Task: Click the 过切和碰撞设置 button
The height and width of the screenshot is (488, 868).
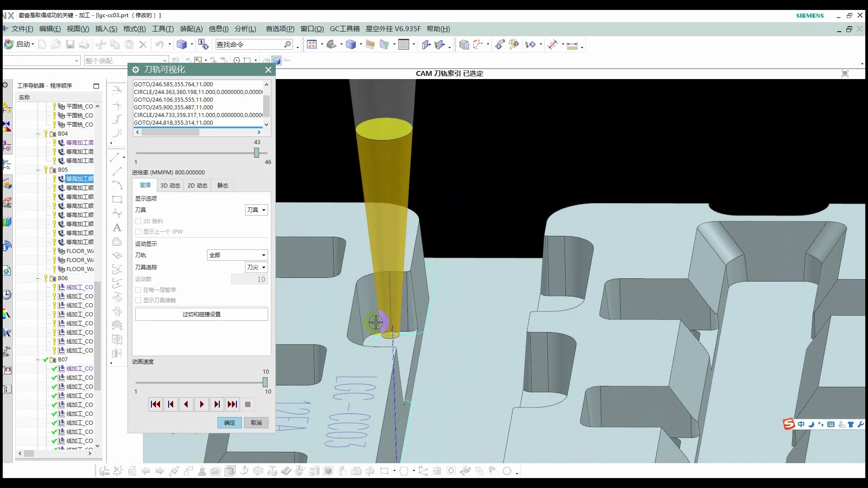Action: click(x=202, y=314)
